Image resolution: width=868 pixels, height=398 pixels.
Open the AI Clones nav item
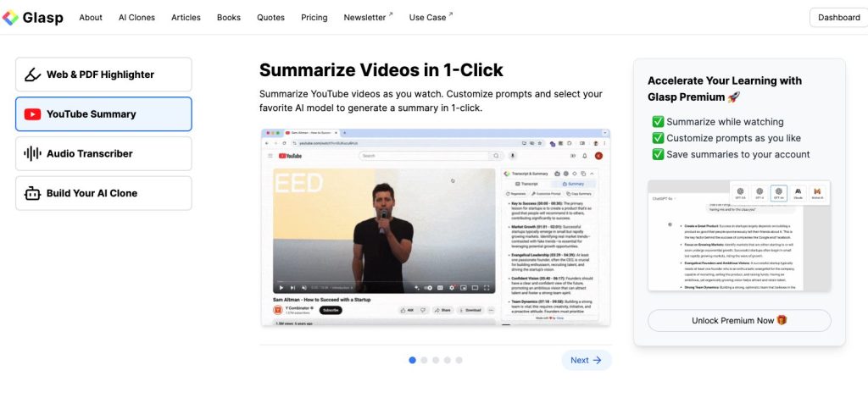click(x=136, y=18)
